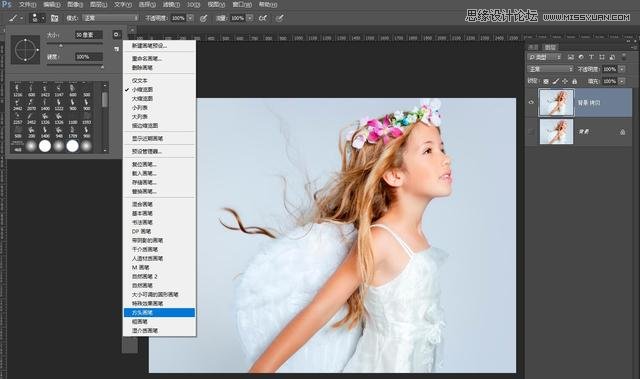Toggle the text layer filter T icon
The height and width of the screenshot is (379, 640).
pos(591,57)
